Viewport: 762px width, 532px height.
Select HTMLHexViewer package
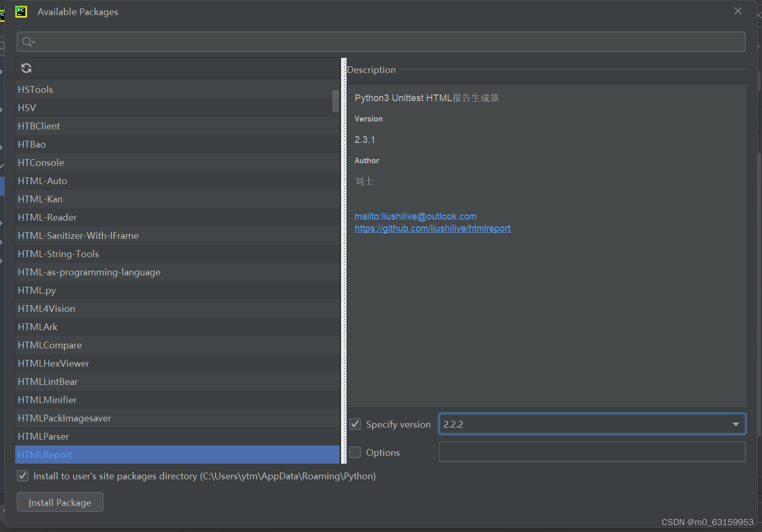177,364
